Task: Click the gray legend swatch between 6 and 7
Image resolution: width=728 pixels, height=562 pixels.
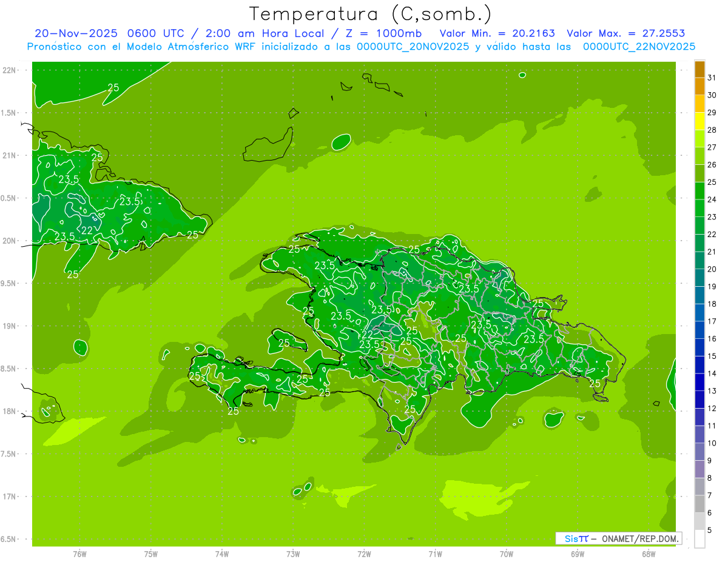Action: (699, 504)
